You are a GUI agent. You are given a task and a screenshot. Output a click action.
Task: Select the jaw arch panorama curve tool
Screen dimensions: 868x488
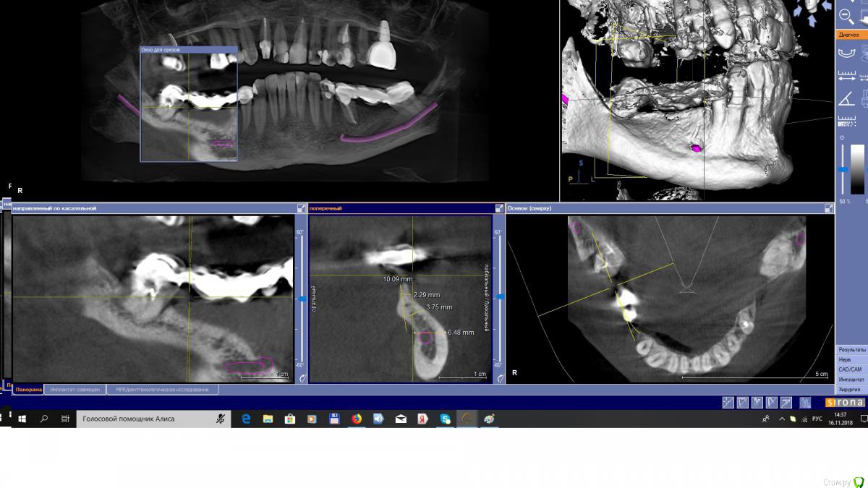click(845, 53)
